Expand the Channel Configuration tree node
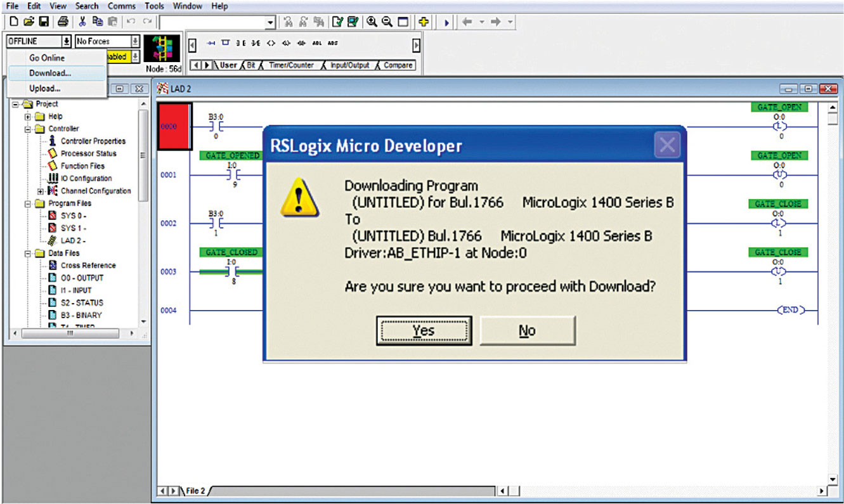Screen dimensions: 844x504 pos(41,191)
